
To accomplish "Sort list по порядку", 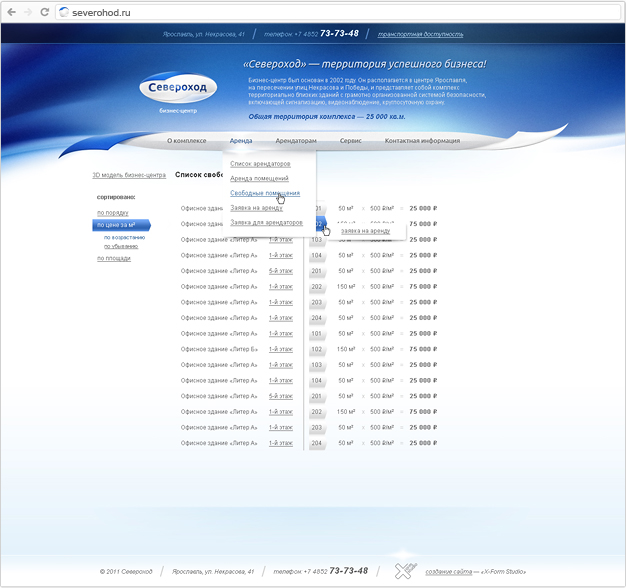I will [113, 213].
